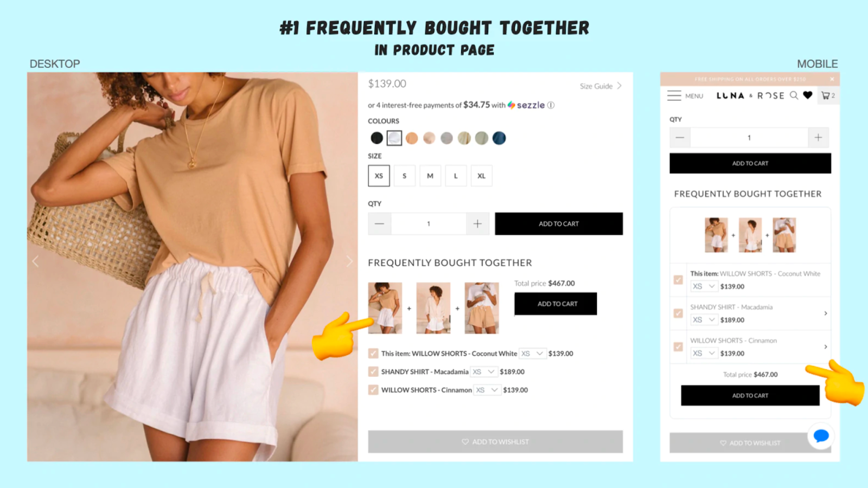
Task: Expand Shandy Shirt Macadamia mobile row chevron
Action: pyautogui.click(x=826, y=313)
